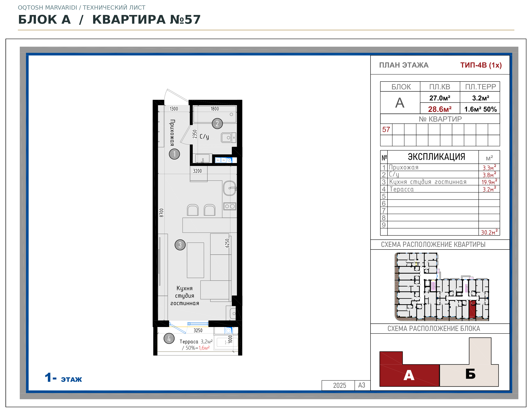Select the shower tray in the bathroom
The height and width of the screenshot is (411, 532).
(x=215, y=114)
